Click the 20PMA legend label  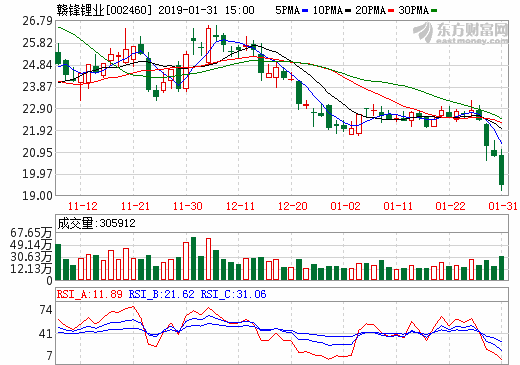click(370, 10)
